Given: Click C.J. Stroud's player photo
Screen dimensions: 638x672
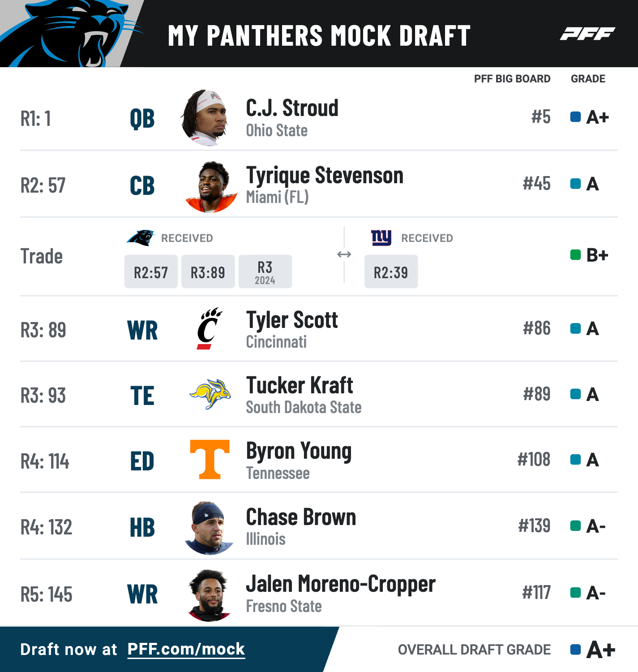Looking at the screenshot, I should 206,117.
